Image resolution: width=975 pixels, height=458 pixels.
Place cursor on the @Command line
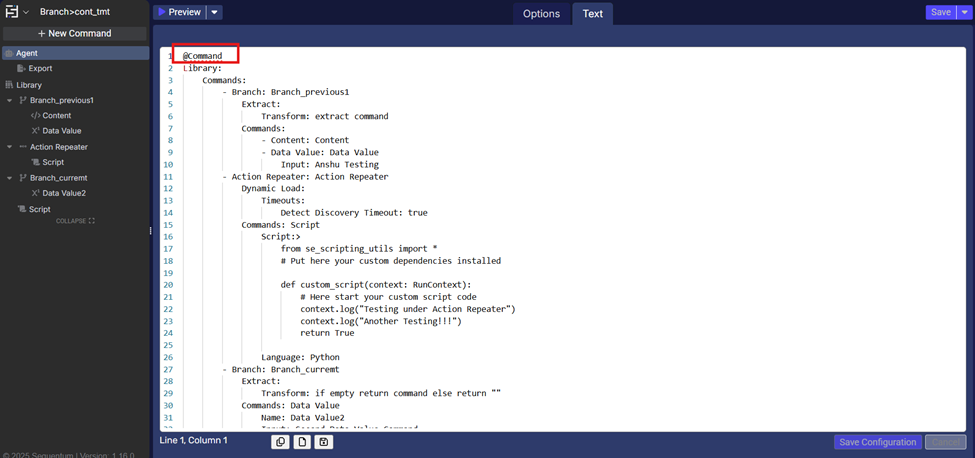point(202,56)
